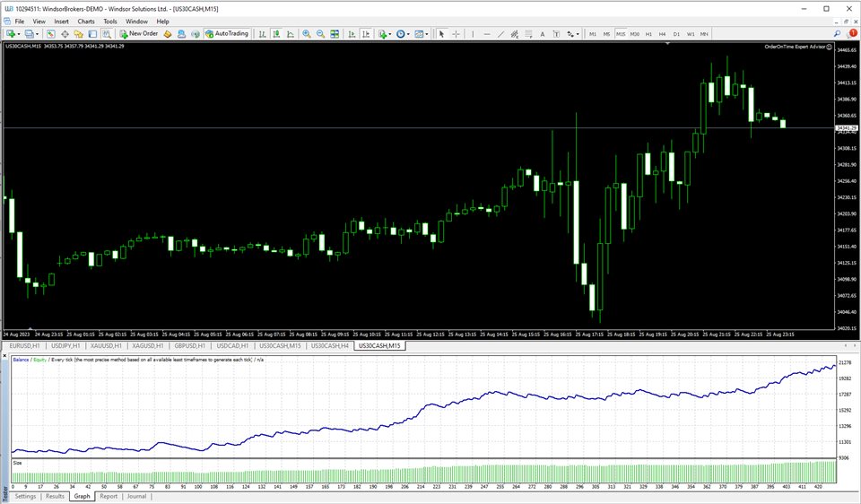Open the Charts menu
Image resolution: width=861 pixels, height=504 pixels.
86,21
